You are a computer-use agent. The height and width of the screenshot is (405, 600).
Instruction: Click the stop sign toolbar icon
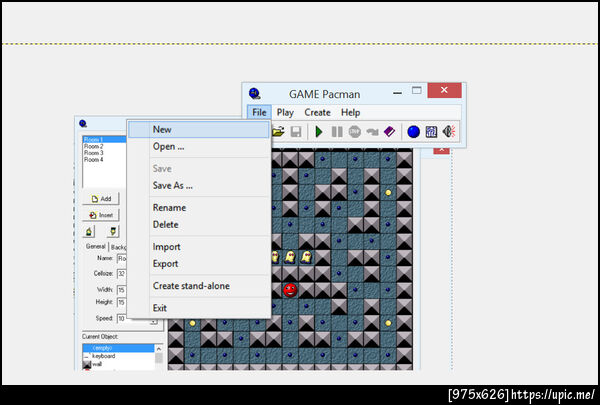pos(355,132)
